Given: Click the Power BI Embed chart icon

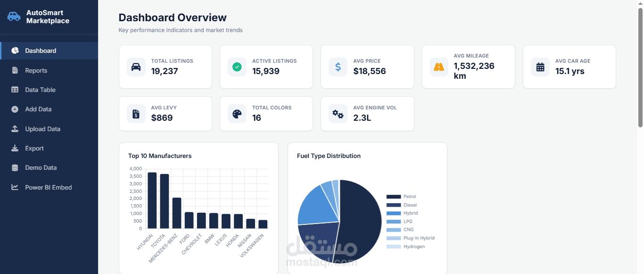Looking at the screenshot, I should 15,187.
